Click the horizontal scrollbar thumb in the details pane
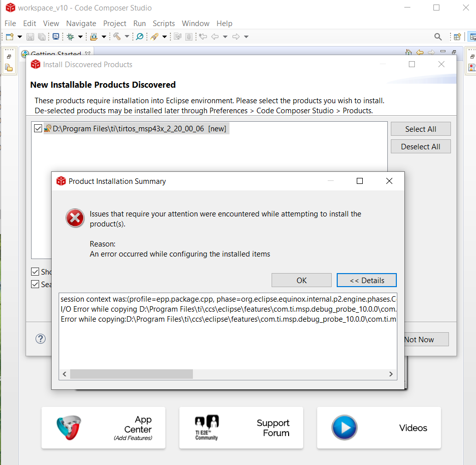The height and width of the screenshot is (465, 476). 131,374
